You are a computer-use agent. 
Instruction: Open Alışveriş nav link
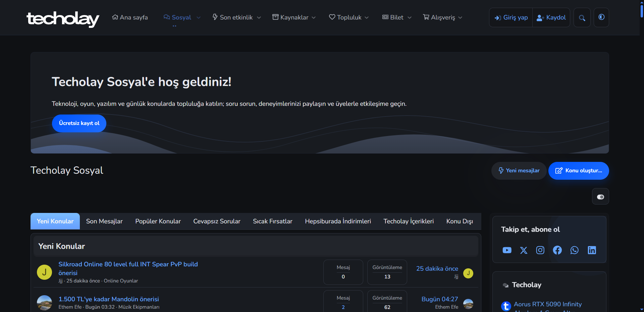[x=439, y=17]
